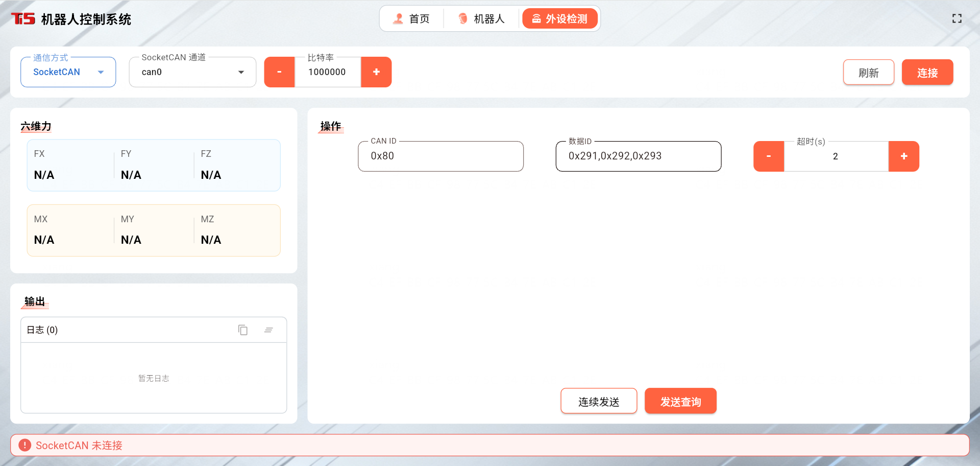980x466 pixels.
Task: Click the 连续发送 button
Action: pyautogui.click(x=599, y=402)
